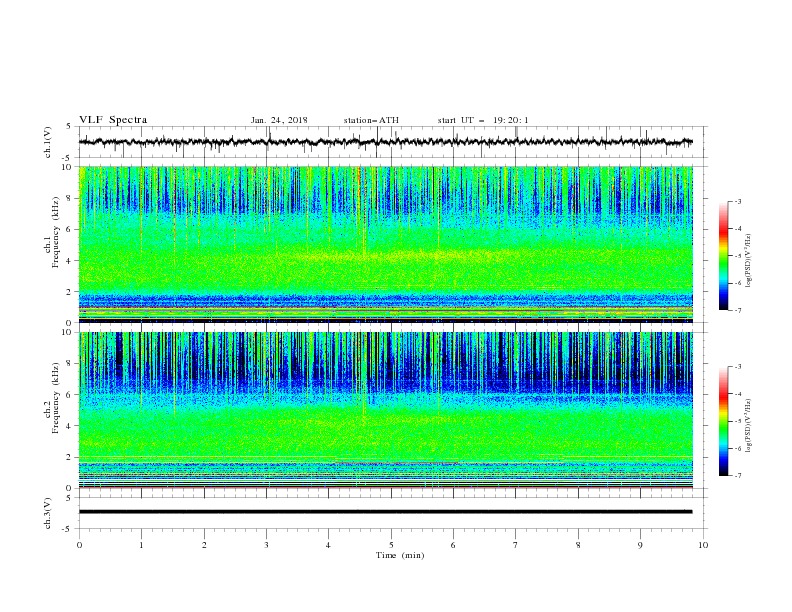Click time tick label '10' on x-axis
The width and height of the screenshot is (792, 612).
[703, 545]
